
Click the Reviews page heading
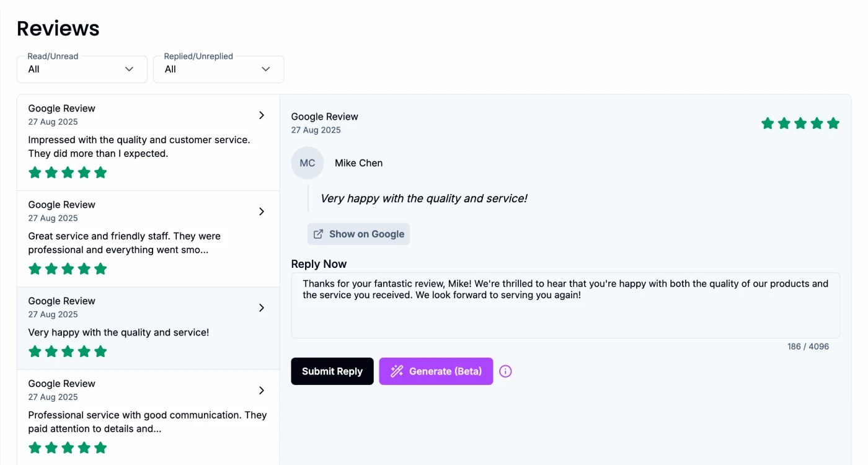58,28
